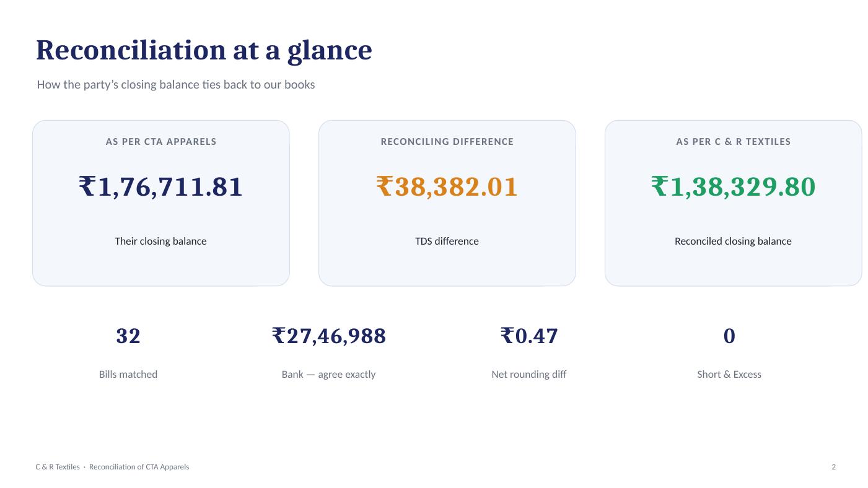
Task: Click the subtitle about party's closing balance
Action: 176,85
